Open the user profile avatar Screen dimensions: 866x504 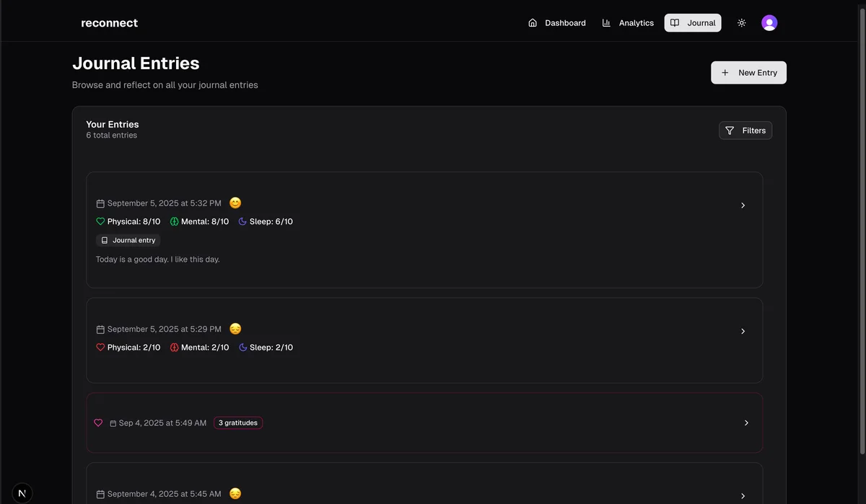[769, 23]
